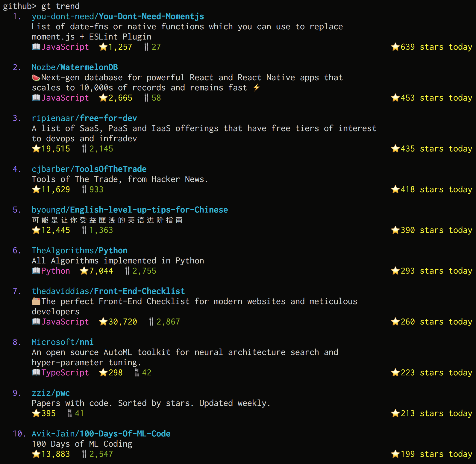Click fork icon next to 2,867
This screenshot has height=464, width=476.
(151, 322)
